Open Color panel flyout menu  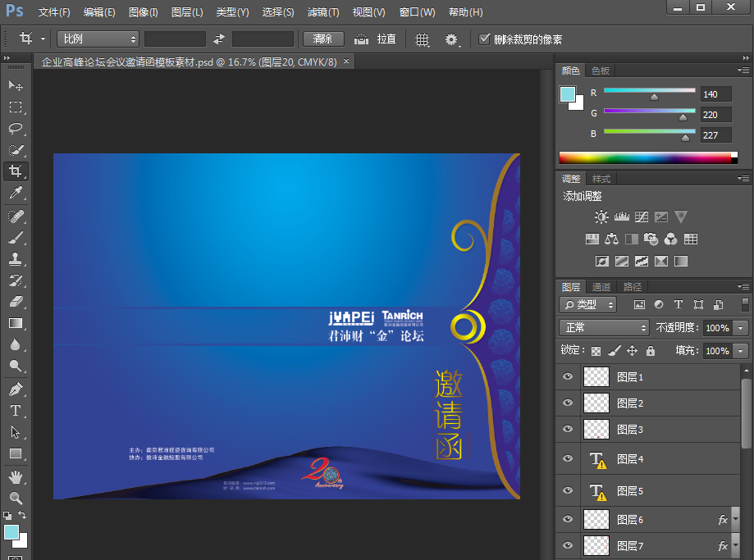pos(743,71)
